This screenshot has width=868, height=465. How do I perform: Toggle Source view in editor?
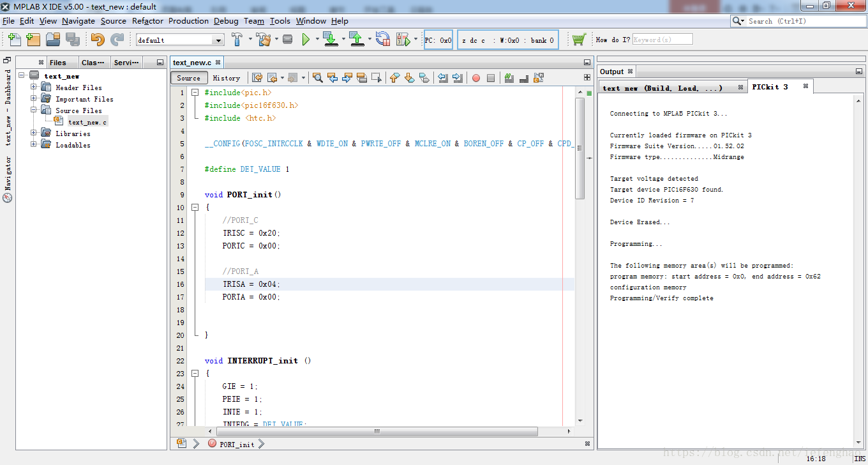(188, 78)
